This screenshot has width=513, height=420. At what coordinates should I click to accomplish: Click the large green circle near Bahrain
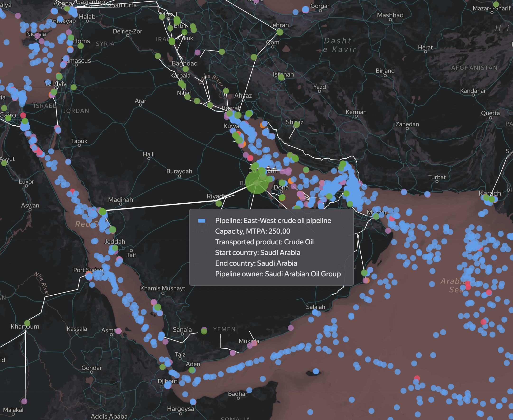click(x=257, y=183)
